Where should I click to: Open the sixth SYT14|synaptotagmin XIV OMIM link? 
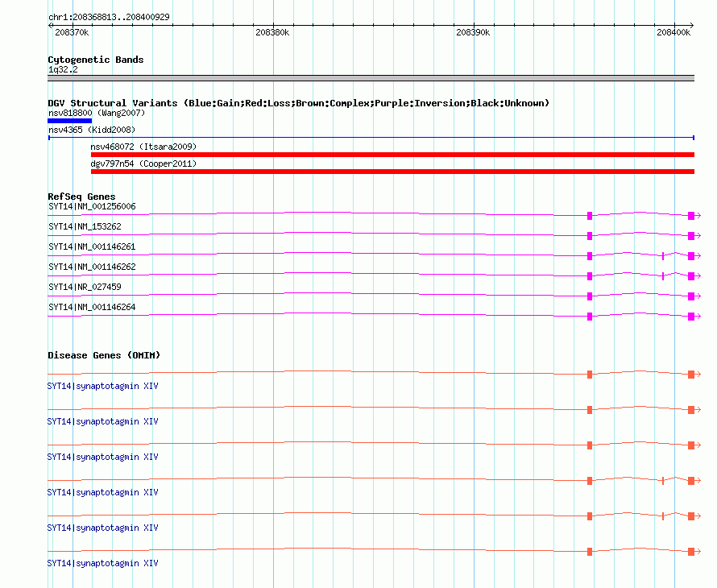[x=103, y=563]
